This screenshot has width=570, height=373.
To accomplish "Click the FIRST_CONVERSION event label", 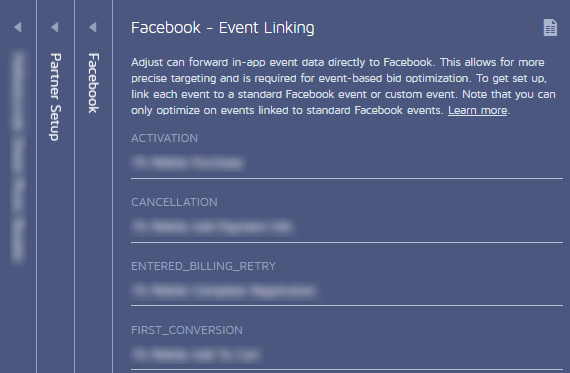I will point(186,330).
